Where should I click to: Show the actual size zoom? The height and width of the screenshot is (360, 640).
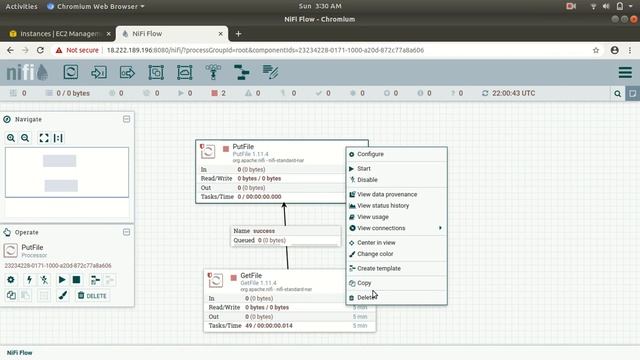point(58,138)
